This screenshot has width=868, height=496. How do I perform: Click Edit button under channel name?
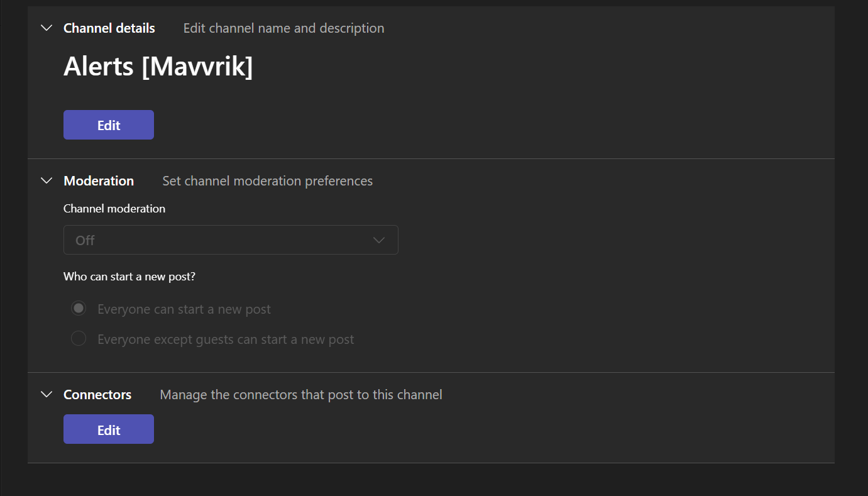(109, 125)
